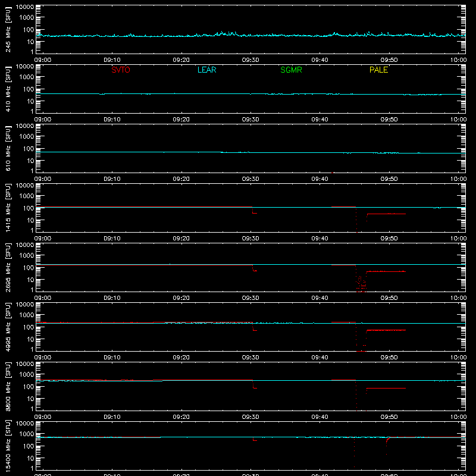The width and height of the screenshot is (476, 476).
Task: Click the green SGMR station legend label
Action: (291, 70)
